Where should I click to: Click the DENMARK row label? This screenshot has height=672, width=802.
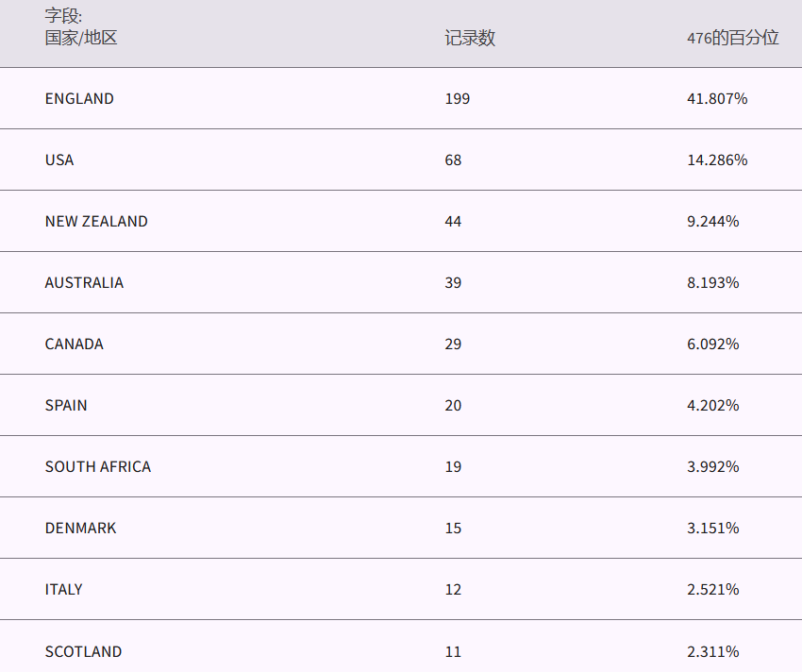point(81,528)
